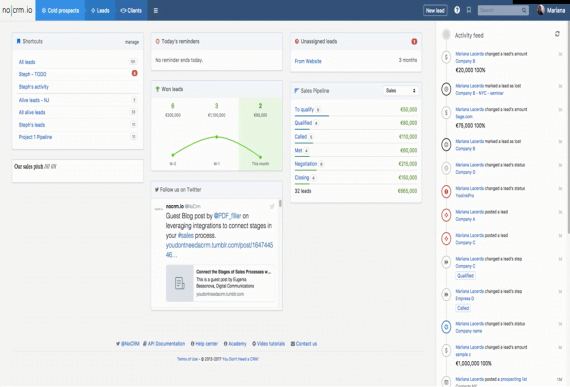Click the N-2 value 6 in Won leads
Screen dimensions: 570x387
click(173, 106)
